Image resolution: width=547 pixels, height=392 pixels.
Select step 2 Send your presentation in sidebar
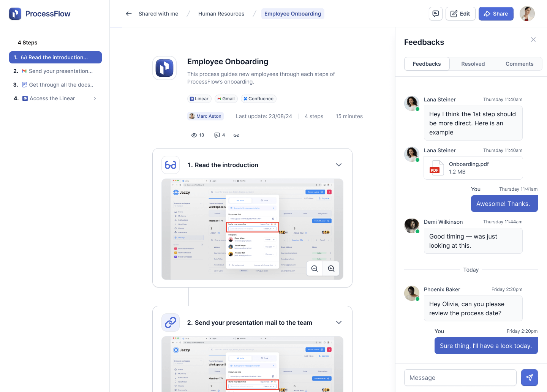click(55, 71)
